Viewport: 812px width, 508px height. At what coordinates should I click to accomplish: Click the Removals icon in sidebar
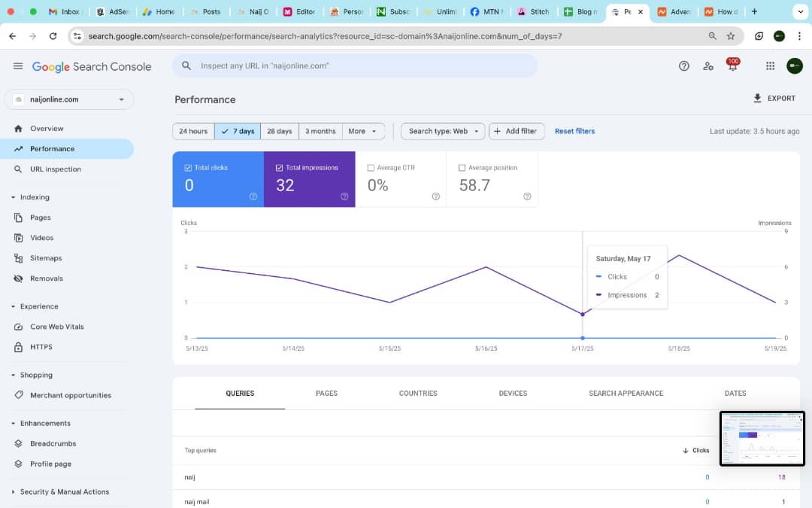tap(19, 278)
